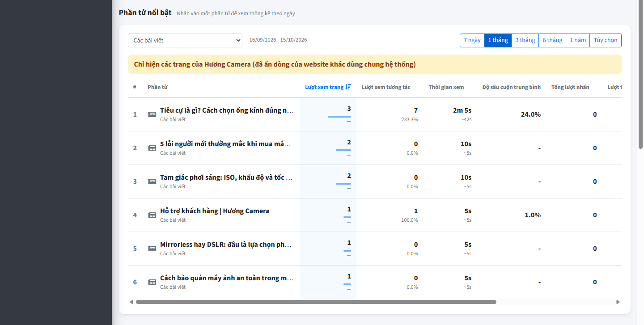The width and height of the screenshot is (644, 325).
Task: Open the Các bài viết dropdown
Action: (x=185, y=40)
